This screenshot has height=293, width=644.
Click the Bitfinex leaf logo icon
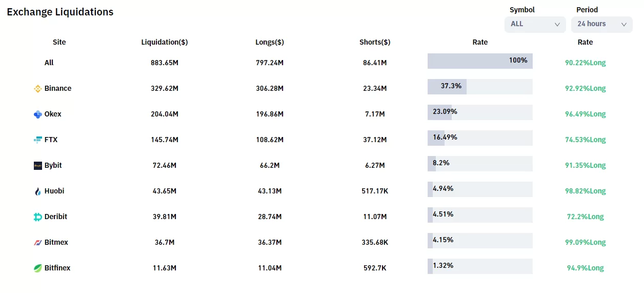[x=37, y=268]
